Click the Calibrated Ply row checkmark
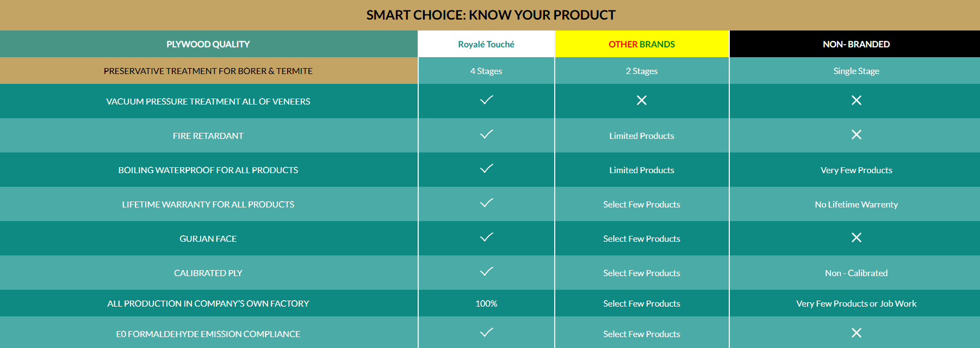The height and width of the screenshot is (348, 980). pos(486,272)
